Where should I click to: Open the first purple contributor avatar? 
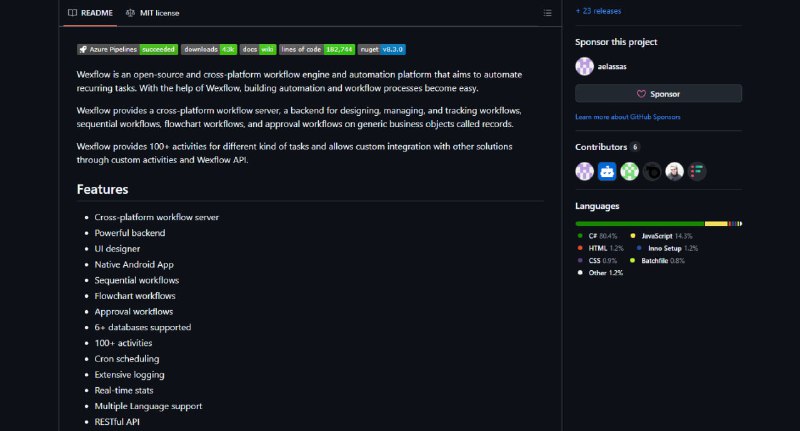coord(585,171)
